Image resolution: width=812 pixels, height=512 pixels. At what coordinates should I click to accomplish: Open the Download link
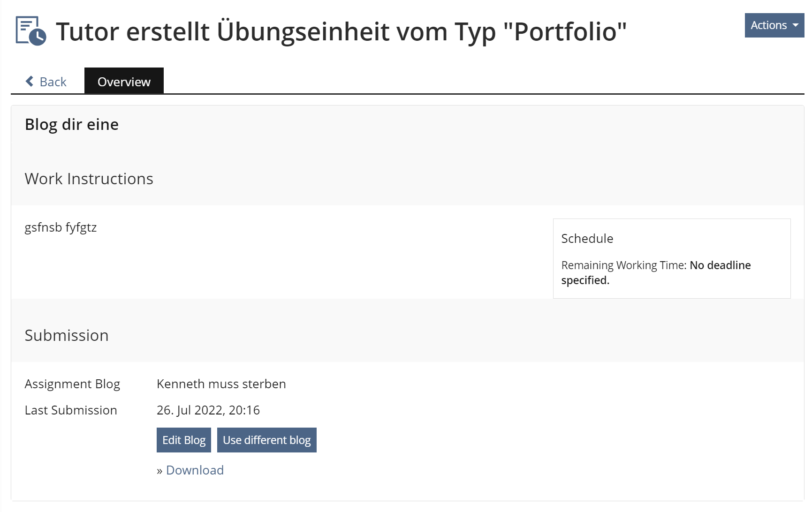pyautogui.click(x=195, y=470)
